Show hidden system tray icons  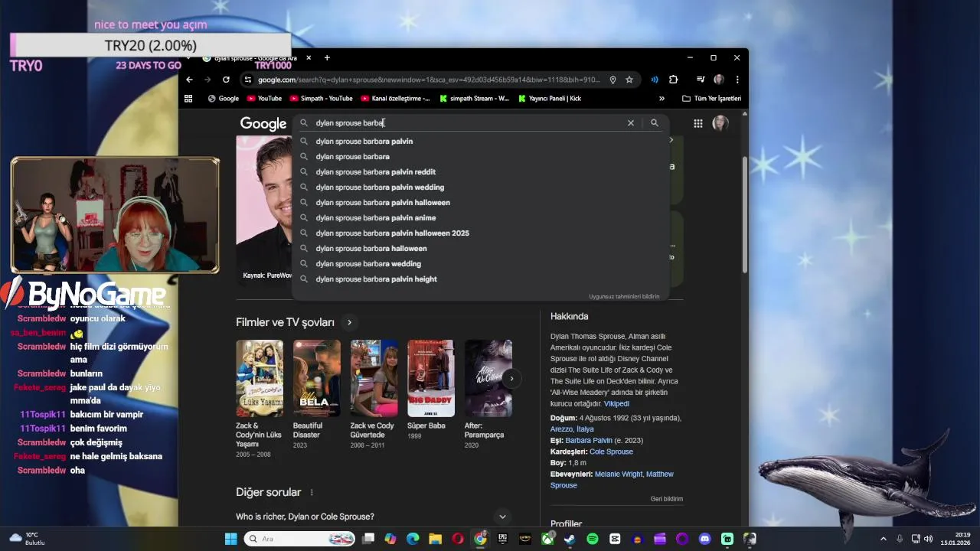pos(883,539)
